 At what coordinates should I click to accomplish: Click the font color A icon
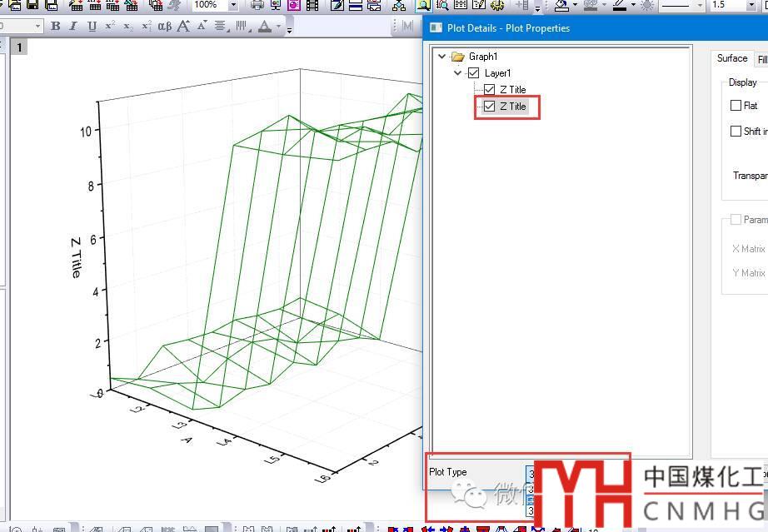265,27
